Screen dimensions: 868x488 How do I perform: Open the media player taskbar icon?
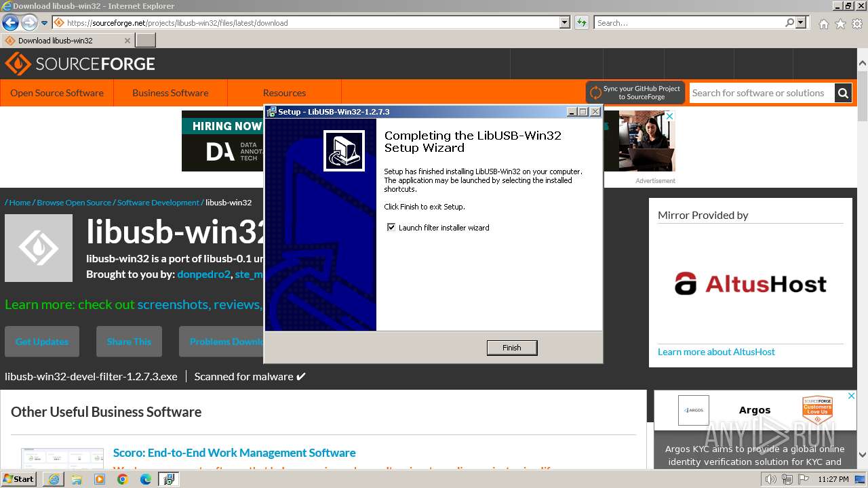[100, 479]
